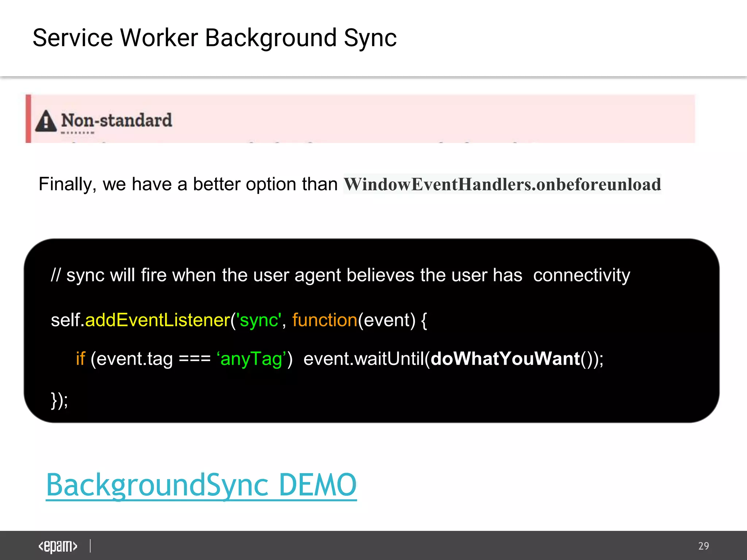Click the 'function' keyword in code
Image resolution: width=747 pixels, height=560 pixels.
325,320
